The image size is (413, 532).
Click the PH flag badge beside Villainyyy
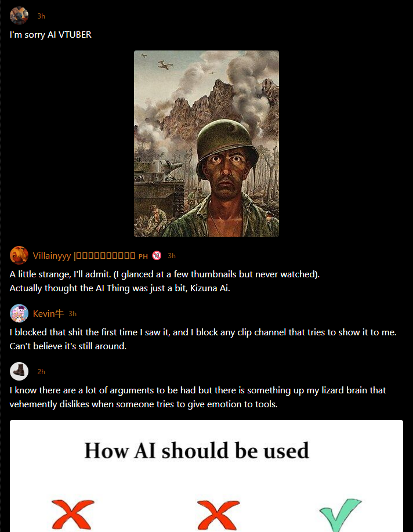[143, 256]
